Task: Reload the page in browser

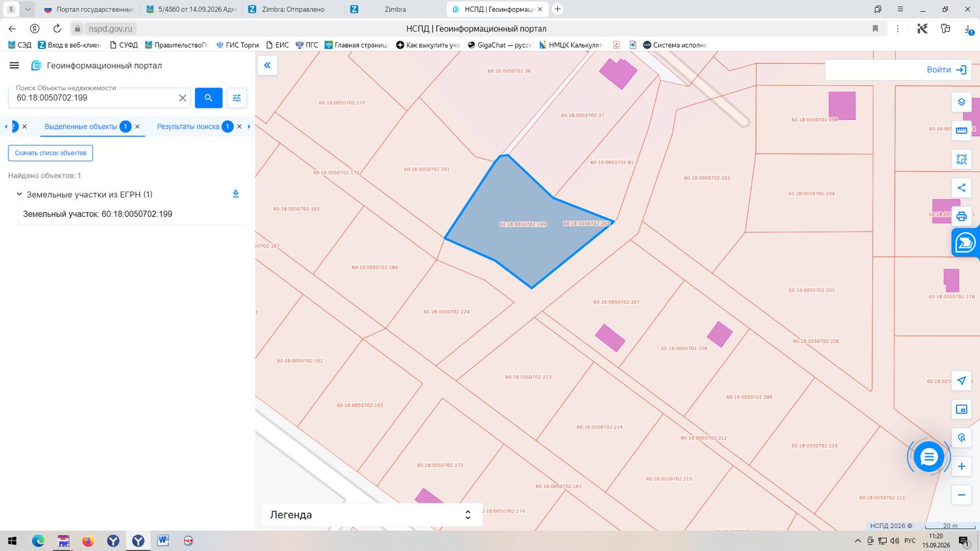Action: point(57,29)
